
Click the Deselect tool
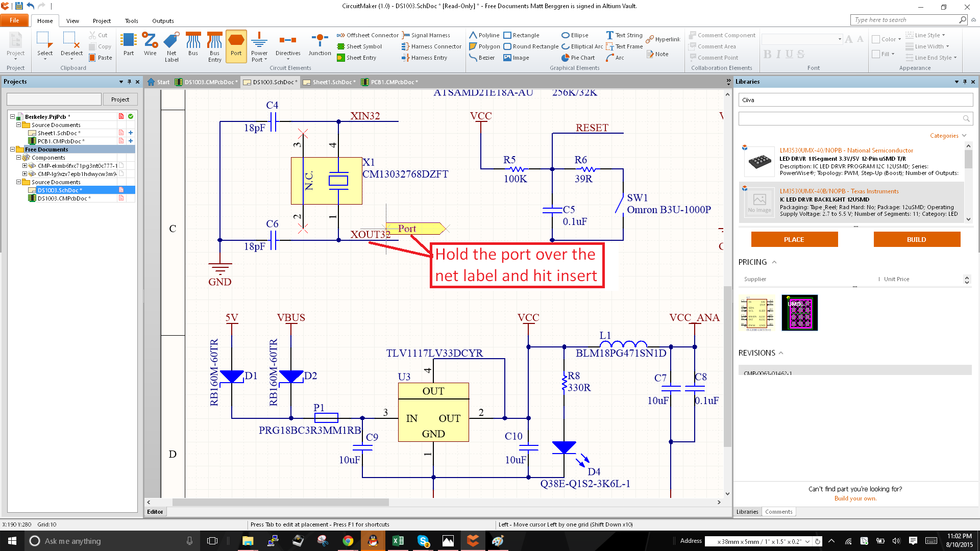71,45
